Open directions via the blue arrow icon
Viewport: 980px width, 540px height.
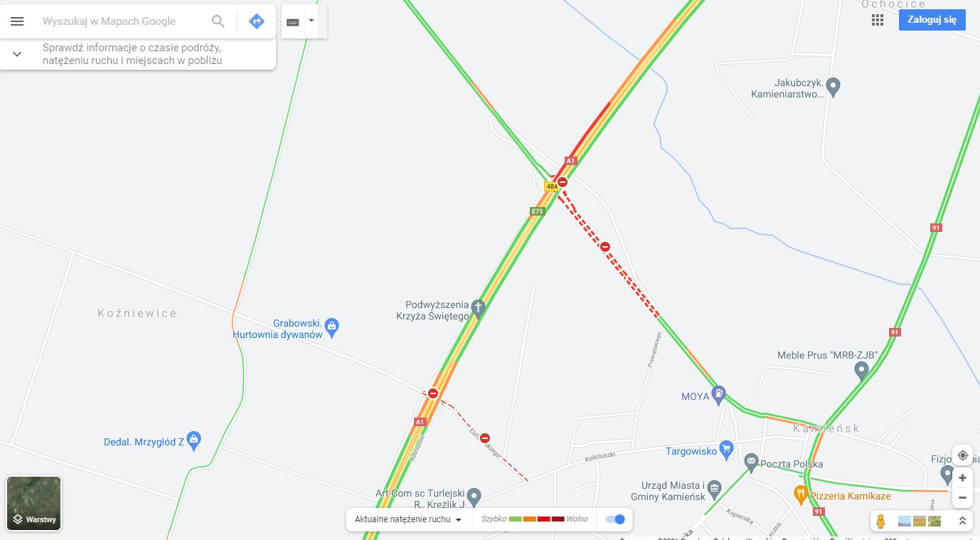(257, 21)
